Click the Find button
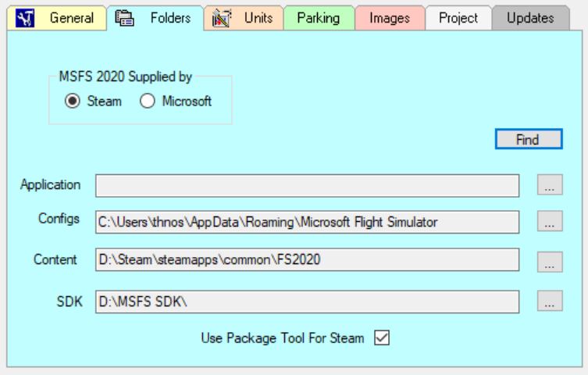 529,139
